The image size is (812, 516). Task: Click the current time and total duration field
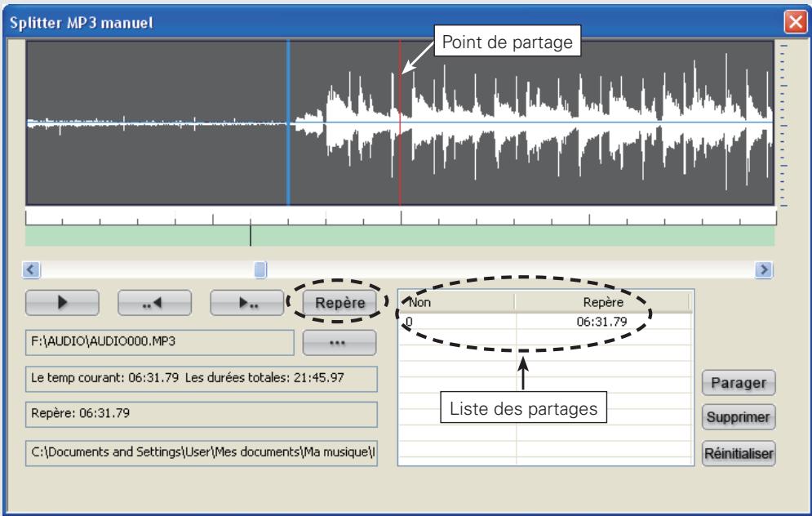(202, 379)
